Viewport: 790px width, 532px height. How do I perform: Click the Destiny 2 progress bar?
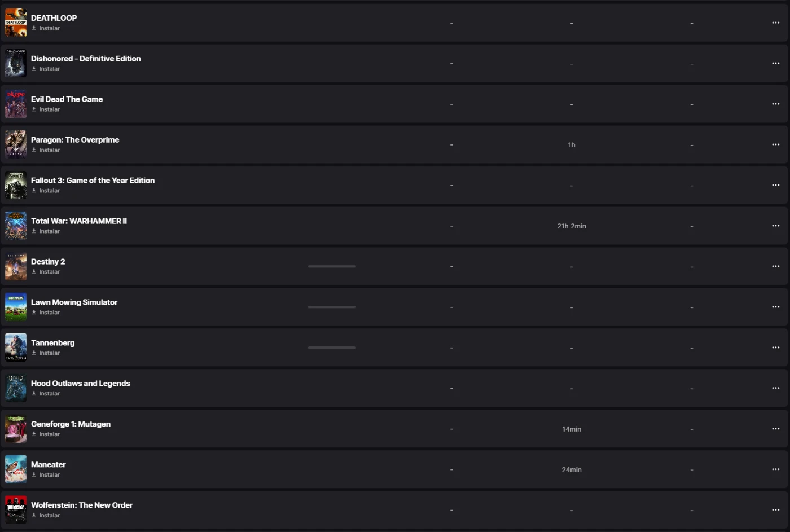pyautogui.click(x=332, y=266)
